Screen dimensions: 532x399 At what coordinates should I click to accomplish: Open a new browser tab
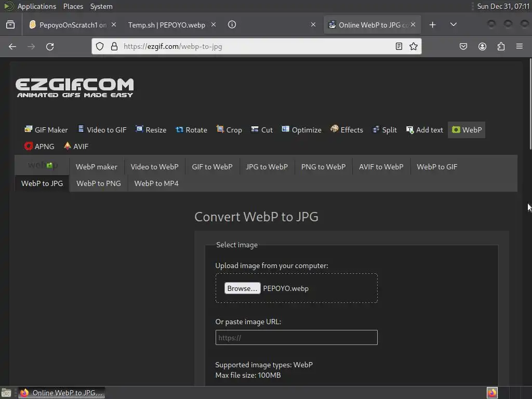pos(433,25)
